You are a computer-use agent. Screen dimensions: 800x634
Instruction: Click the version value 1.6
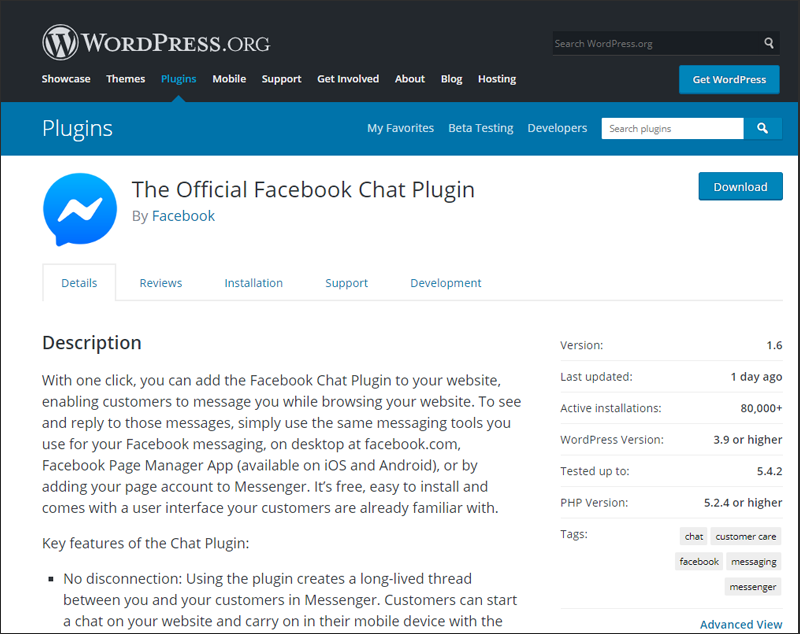(x=774, y=345)
